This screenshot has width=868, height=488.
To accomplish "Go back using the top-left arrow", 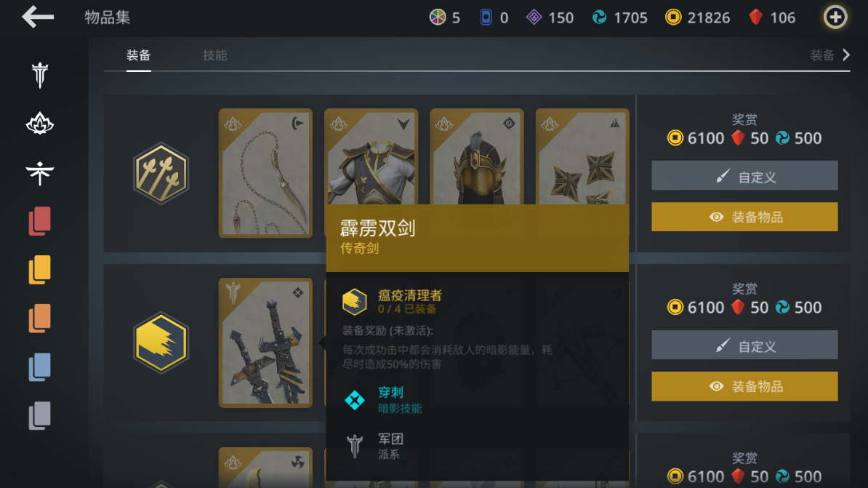I will (x=38, y=17).
